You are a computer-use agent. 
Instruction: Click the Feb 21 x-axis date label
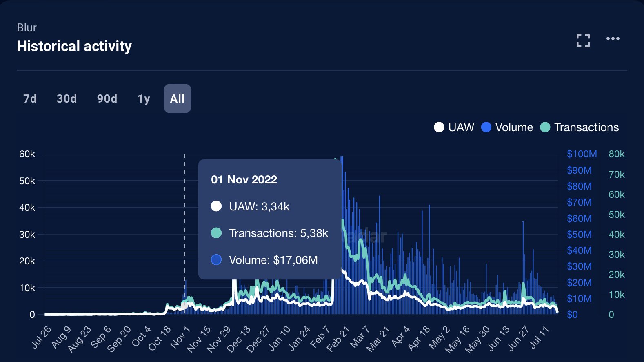(x=338, y=339)
